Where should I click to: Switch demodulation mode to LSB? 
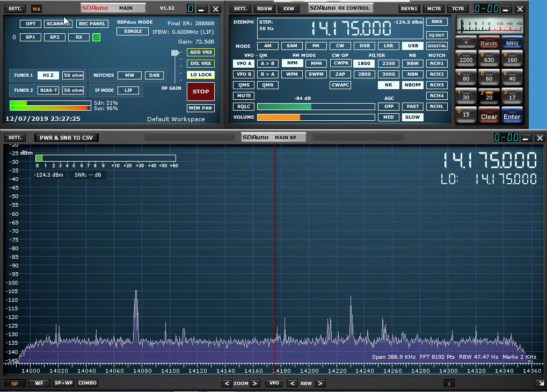(x=388, y=46)
